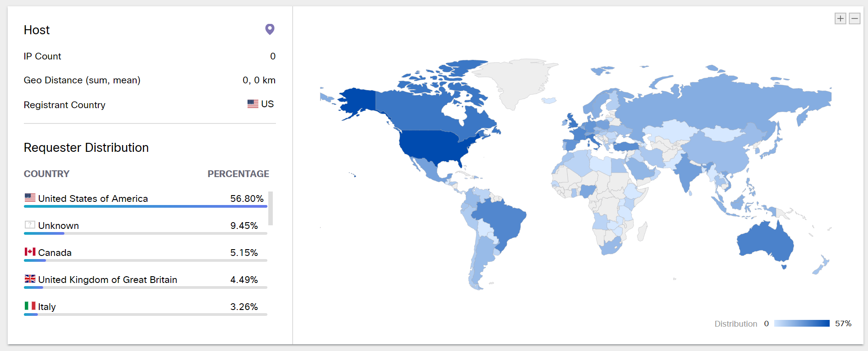868x351 pixels.
Task: Click the COUNTRY column header
Action: coord(46,174)
